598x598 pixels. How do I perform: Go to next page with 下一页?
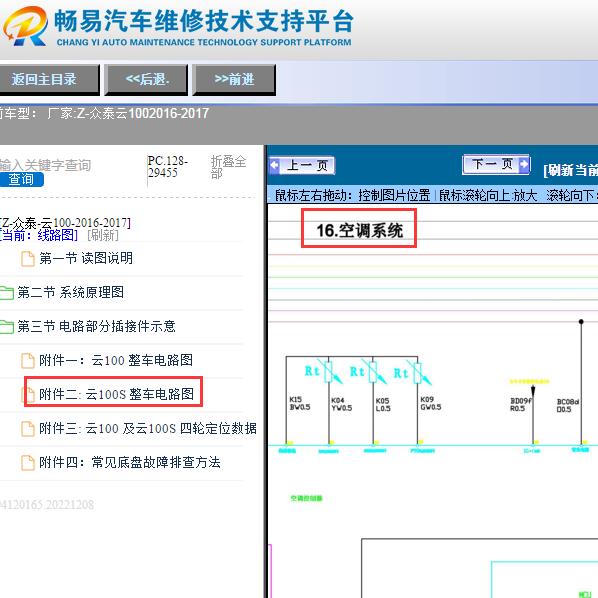[496, 164]
